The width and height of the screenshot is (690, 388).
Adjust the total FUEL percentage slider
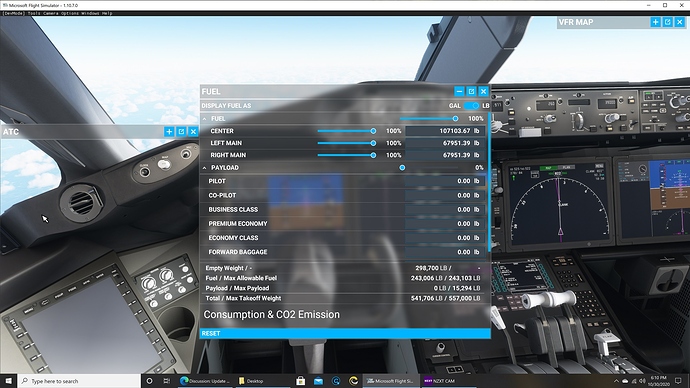pos(429,118)
